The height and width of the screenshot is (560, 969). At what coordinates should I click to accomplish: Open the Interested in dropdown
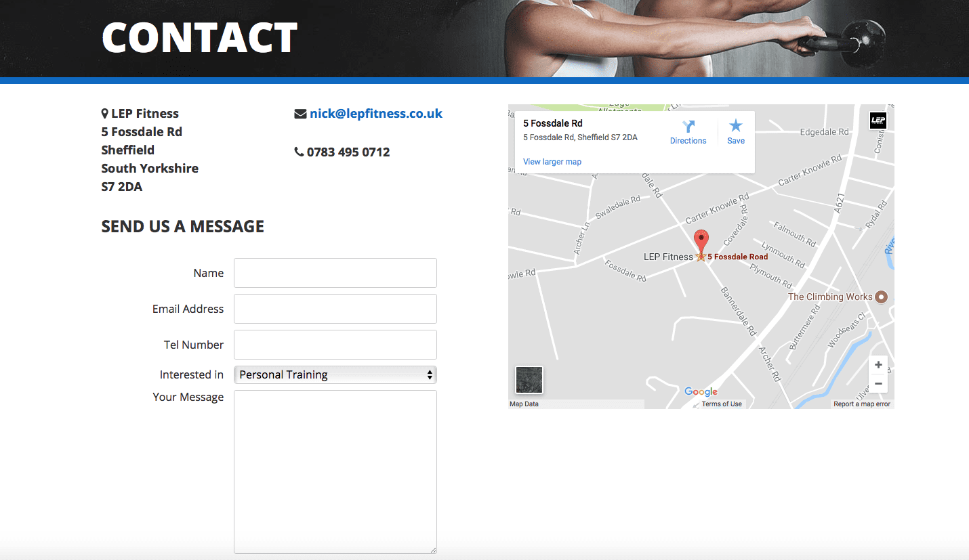[335, 374]
